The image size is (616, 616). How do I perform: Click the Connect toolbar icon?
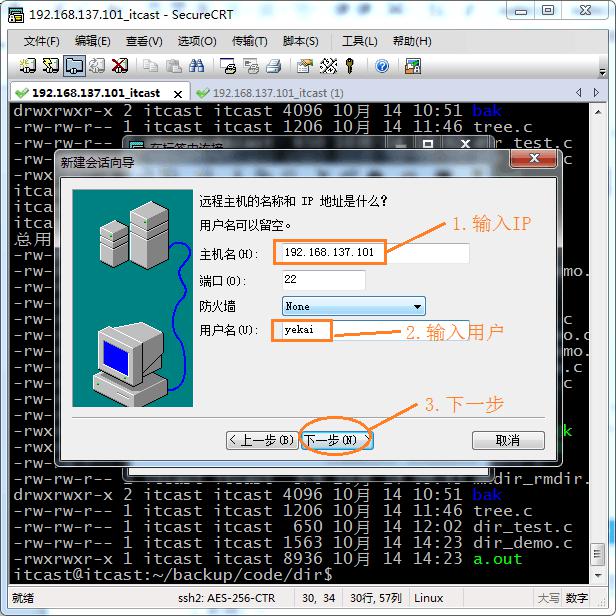point(28,66)
